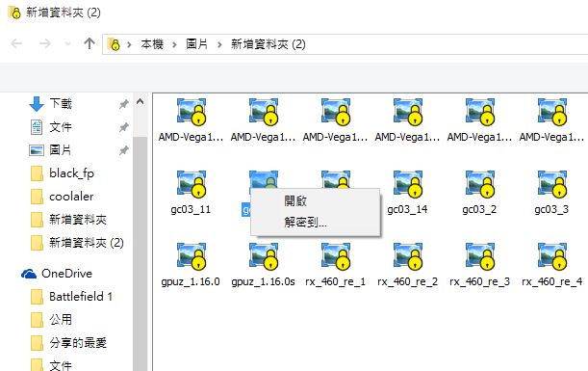Click the rx_460_re_1 file name text
The height and width of the screenshot is (371, 588).
335,281
